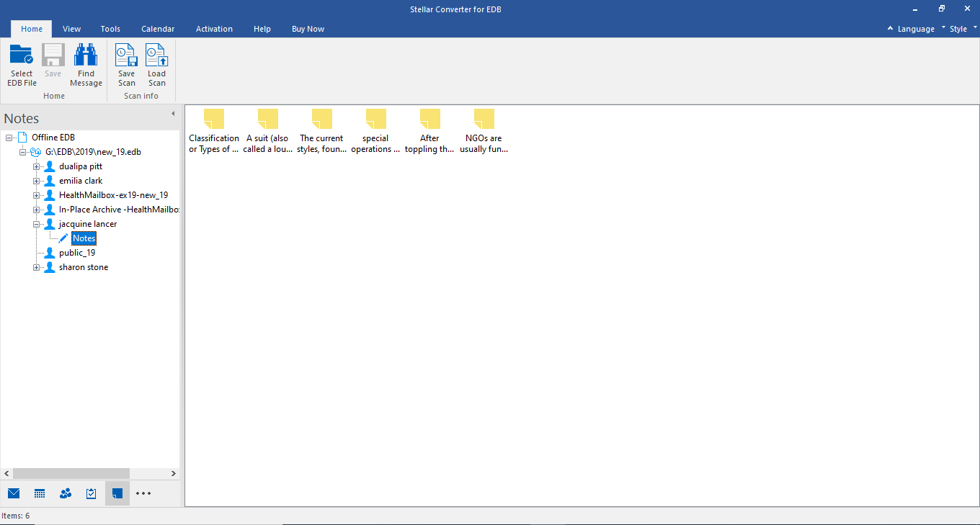
Task: Expand the sharon stone mailbox
Action: (x=36, y=267)
